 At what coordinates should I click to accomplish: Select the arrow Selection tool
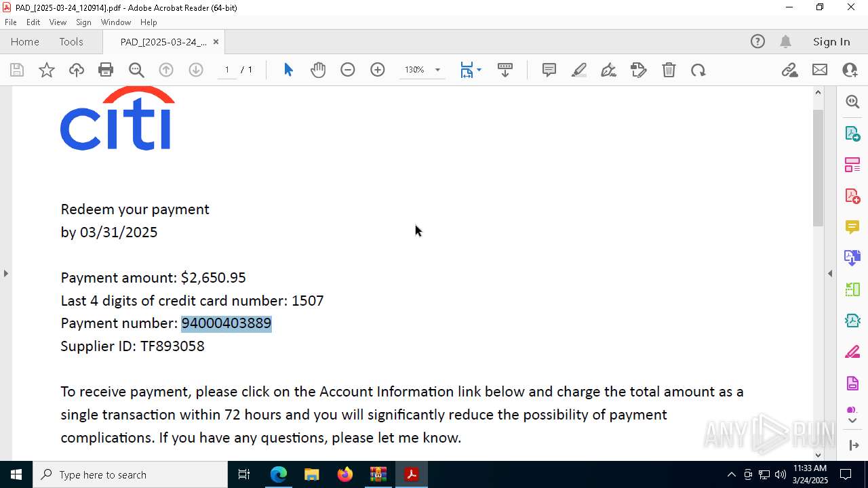(x=288, y=70)
